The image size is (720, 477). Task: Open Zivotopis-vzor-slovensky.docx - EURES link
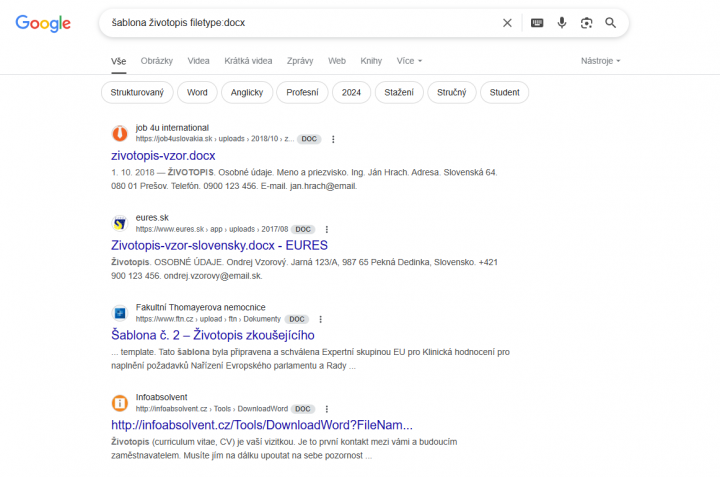pos(219,246)
